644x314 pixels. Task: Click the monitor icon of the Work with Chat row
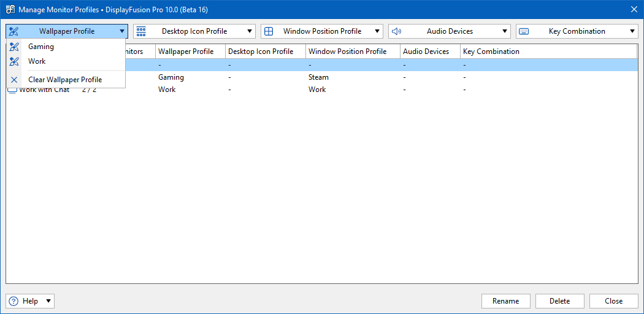[x=13, y=90]
